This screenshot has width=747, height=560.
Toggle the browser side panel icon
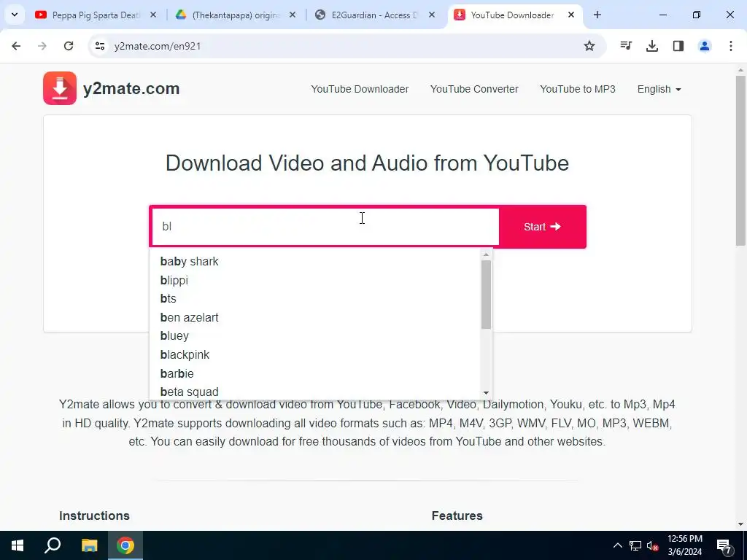(678, 46)
